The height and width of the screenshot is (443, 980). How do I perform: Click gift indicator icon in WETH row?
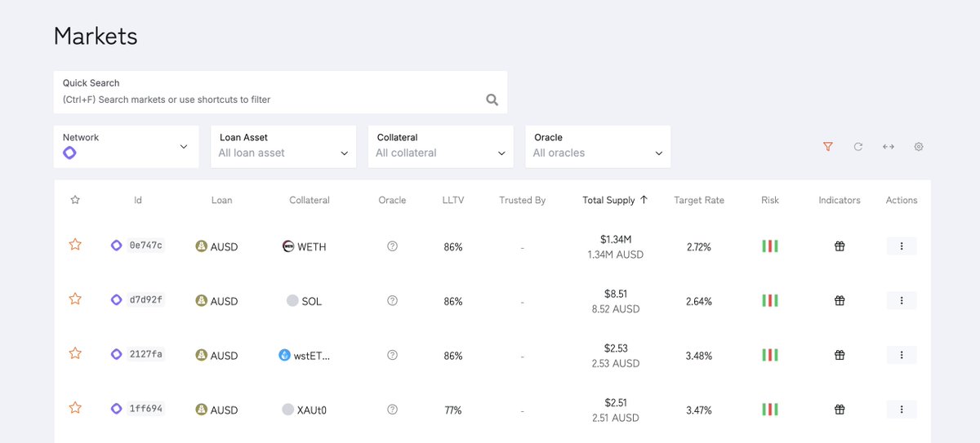(x=839, y=246)
